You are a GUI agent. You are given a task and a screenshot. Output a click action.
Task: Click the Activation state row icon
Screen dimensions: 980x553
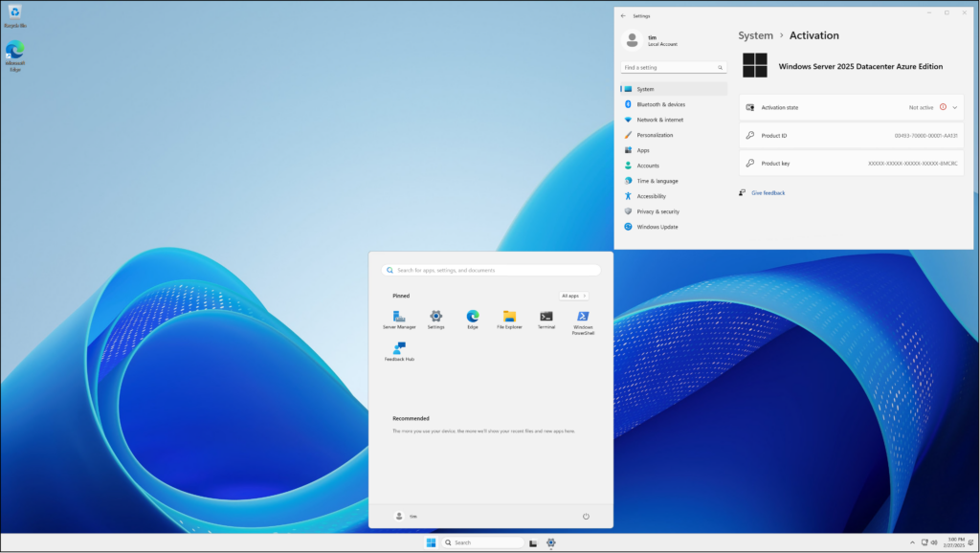pyautogui.click(x=750, y=107)
